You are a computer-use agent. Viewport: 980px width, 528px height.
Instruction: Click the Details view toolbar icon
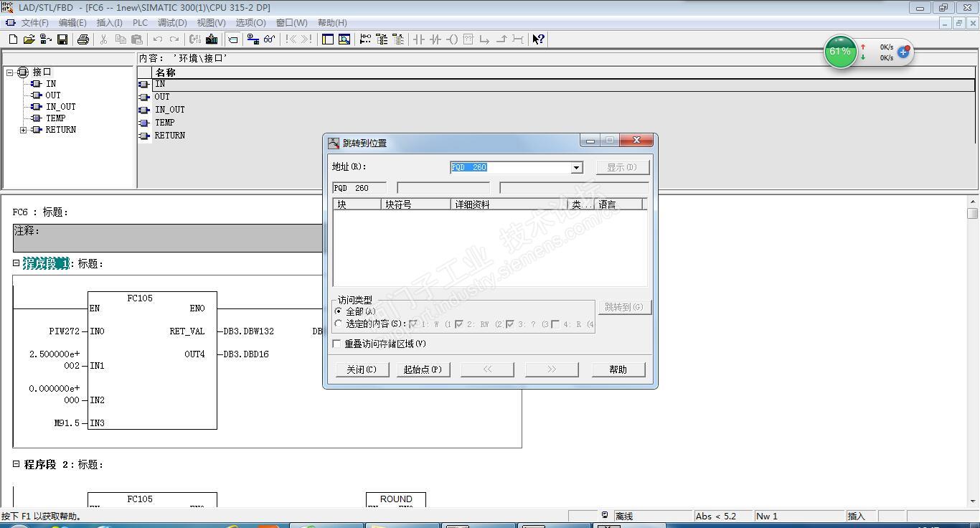pyautogui.click(x=344, y=39)
